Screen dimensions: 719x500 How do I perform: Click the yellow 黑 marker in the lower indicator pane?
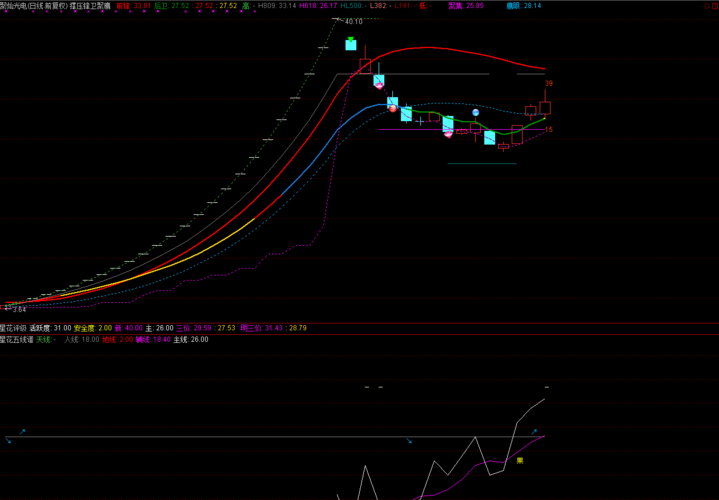tap(520, 461)
